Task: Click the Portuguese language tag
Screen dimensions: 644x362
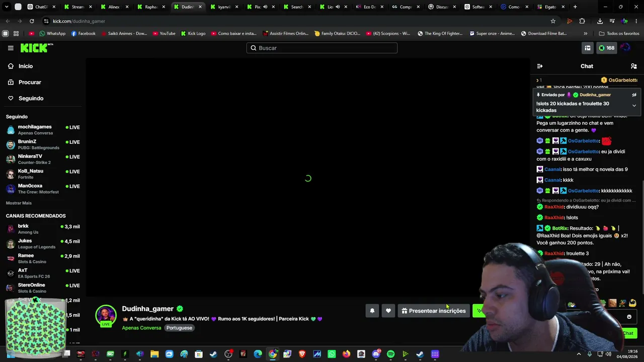Action: [x=179, y=328]
